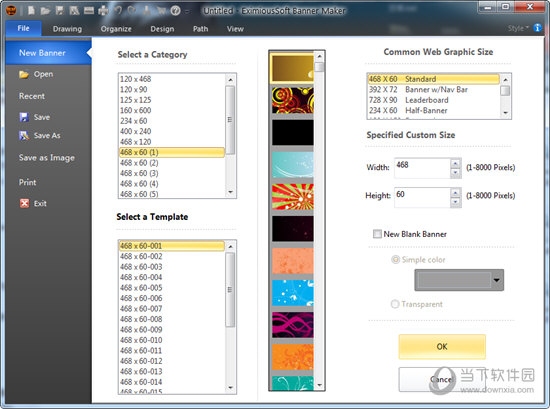Click the application logo button in title bar
550x409 pixels.
[x=11, y=11]
